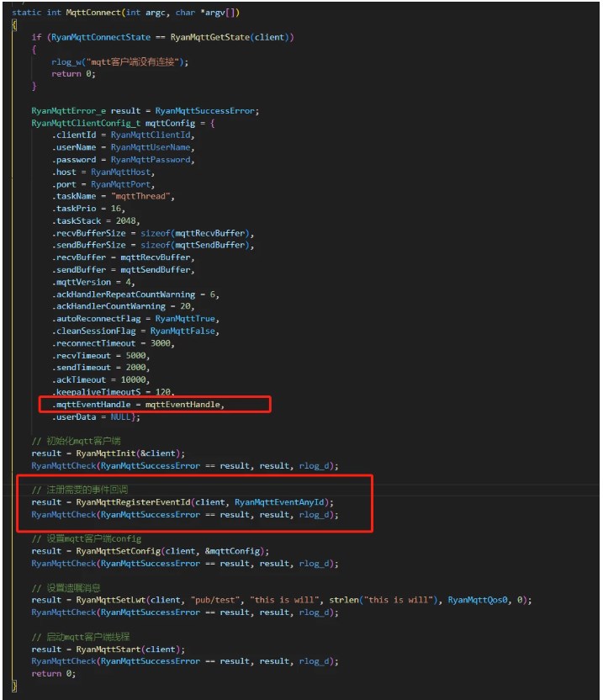Click the highlighted .mqttEventHandle line
This screenshot has width=603, height=700.
click(139, 405)
